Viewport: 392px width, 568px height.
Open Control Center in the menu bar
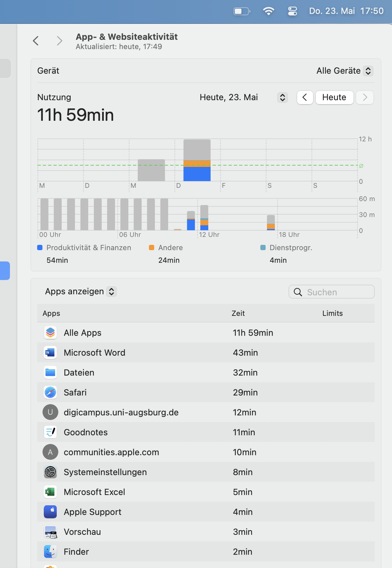tap(293, 11)
